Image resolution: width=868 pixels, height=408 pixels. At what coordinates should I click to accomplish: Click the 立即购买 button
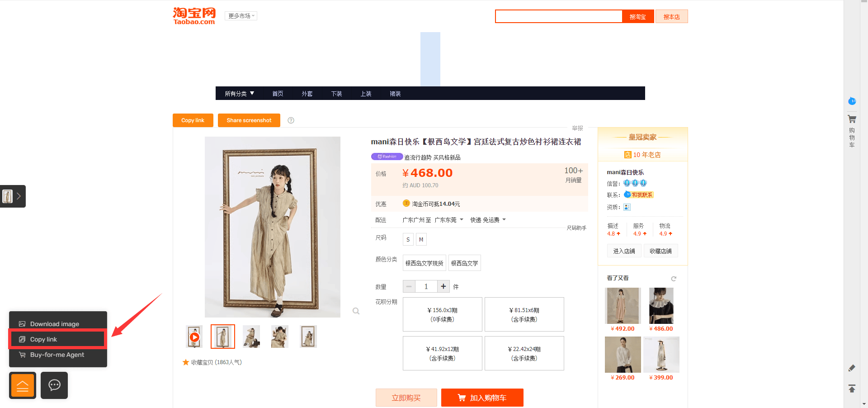pos(406,398)
